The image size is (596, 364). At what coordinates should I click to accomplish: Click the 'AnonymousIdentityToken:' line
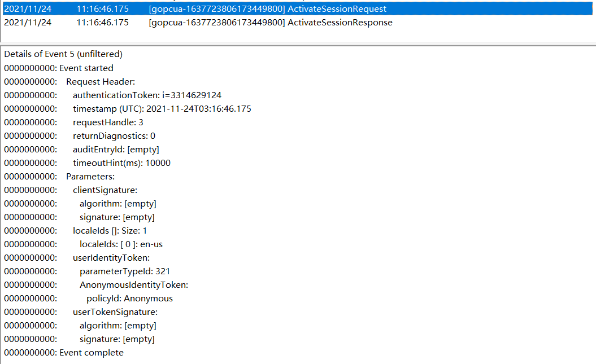(96, 285)
